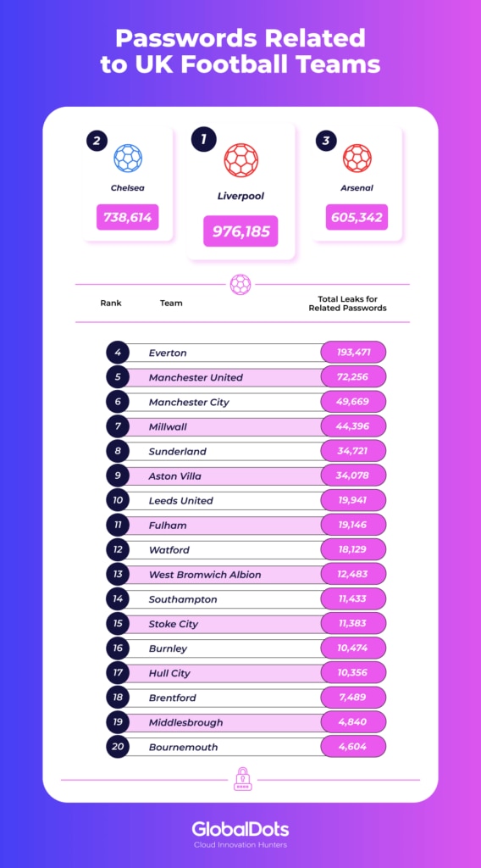Click the rank 1 circle badge
The width and height of the screenshot is (481, 868).
(x=203, y=138)
